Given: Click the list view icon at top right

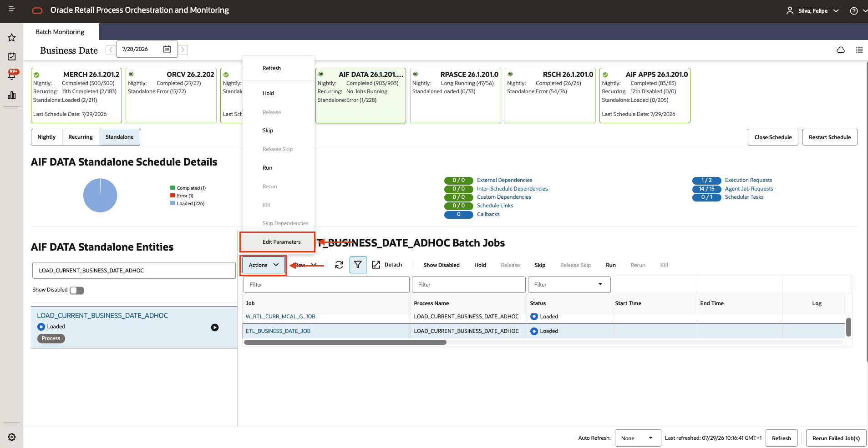Looking at the screenshot, I should [859, 50].
